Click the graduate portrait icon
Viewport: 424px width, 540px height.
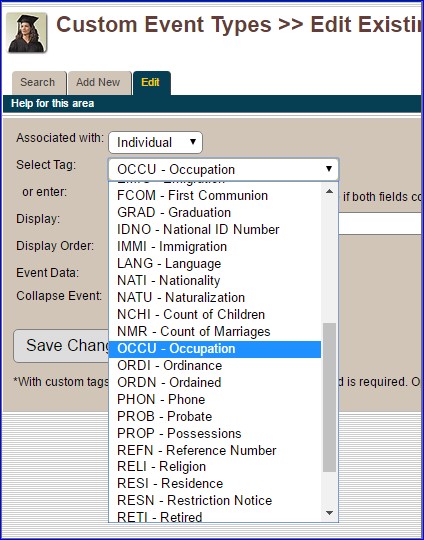point(27,33)
